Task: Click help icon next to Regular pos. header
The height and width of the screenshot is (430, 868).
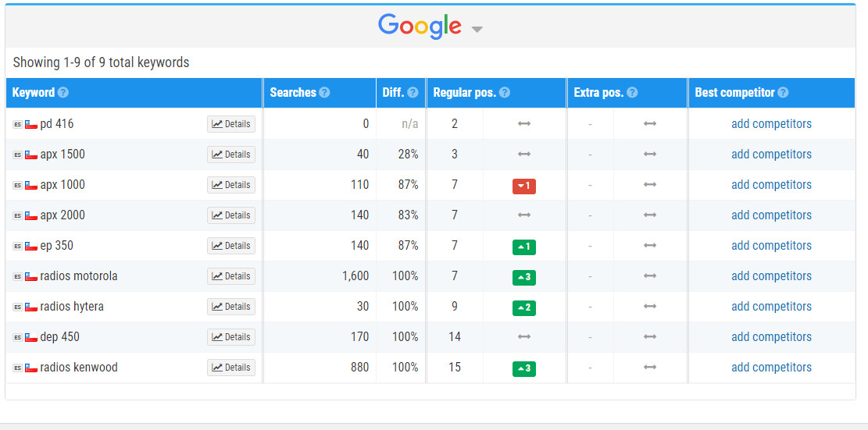Action: pos(504,92)
